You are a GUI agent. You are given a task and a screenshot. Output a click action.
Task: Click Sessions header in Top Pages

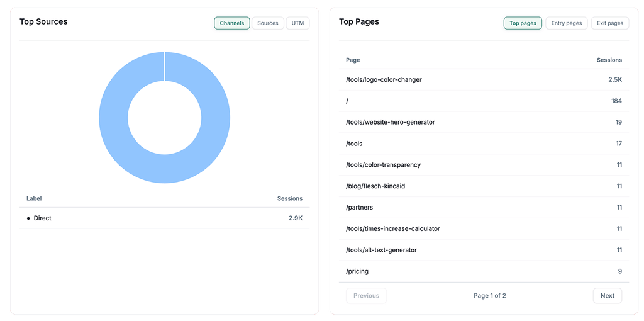(x=609, y=60)
